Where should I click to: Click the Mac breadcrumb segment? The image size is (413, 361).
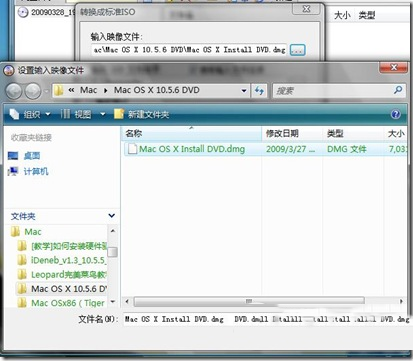[x=88, y=90]
